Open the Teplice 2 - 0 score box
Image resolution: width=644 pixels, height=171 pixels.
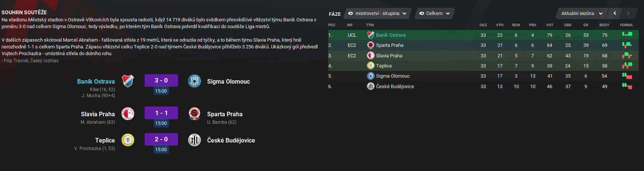point(161,139)
